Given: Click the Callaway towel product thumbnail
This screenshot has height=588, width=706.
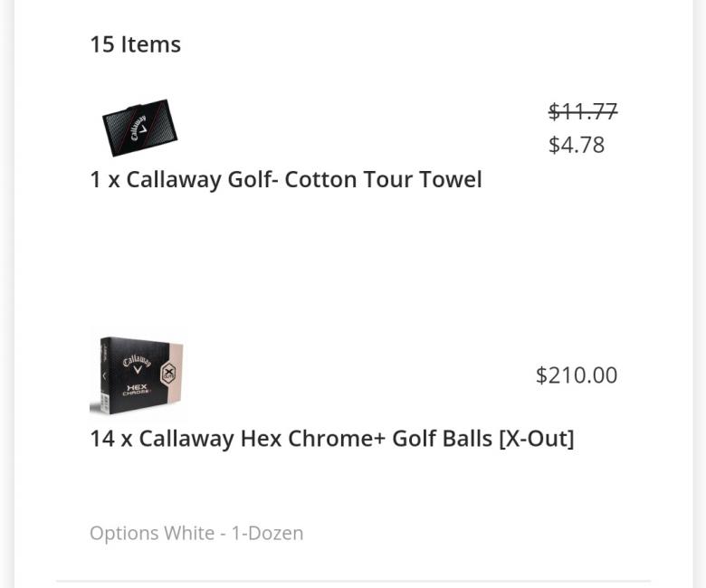Looking at the screenshot, I should click(139, 127).
